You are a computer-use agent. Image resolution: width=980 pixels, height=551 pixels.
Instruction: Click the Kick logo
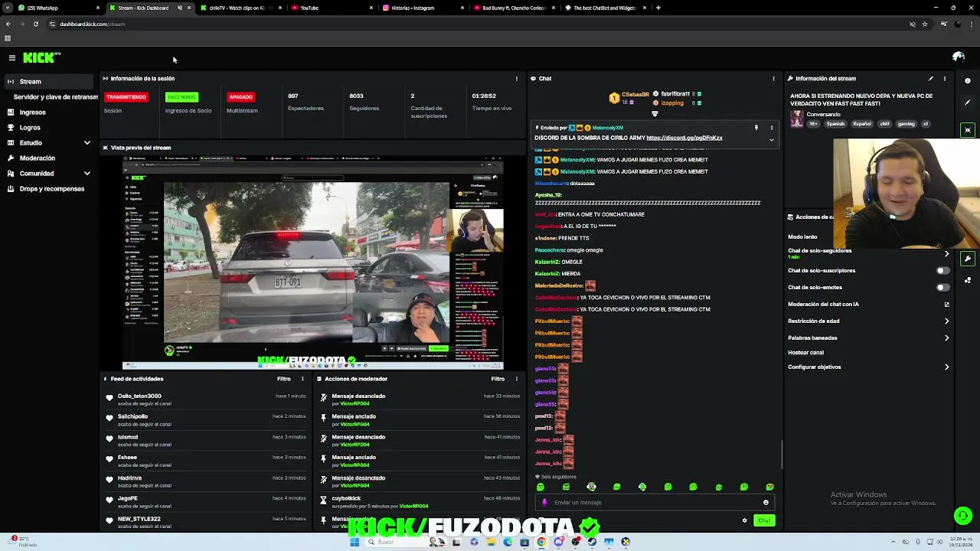coord(41,57)
